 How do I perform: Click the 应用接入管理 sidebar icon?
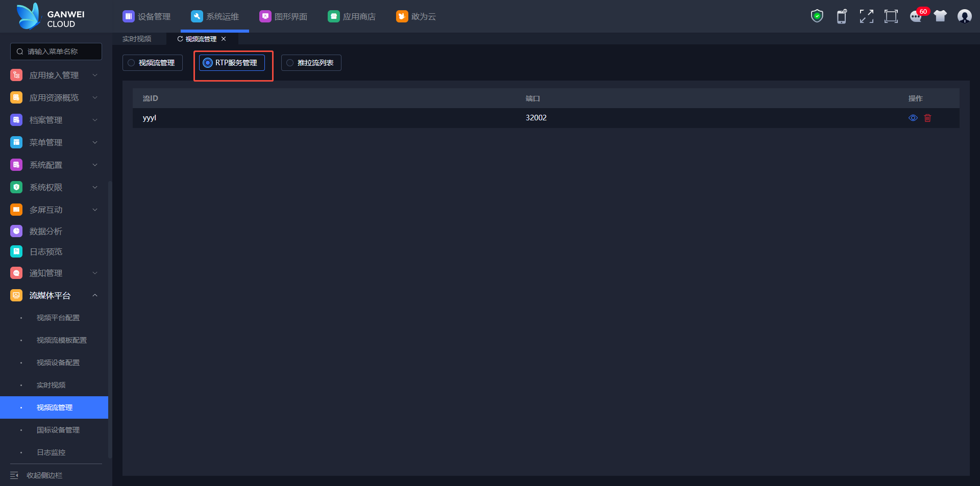click(x=16, y=75)
